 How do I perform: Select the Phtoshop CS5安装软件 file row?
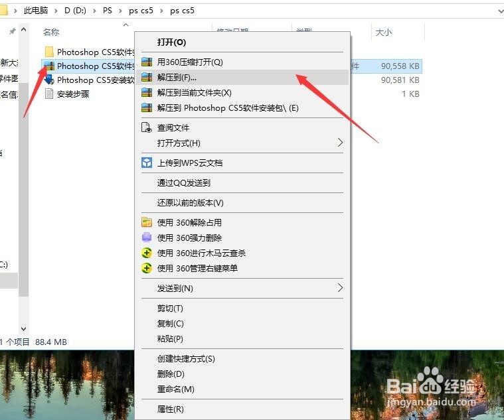coord(88,80)
